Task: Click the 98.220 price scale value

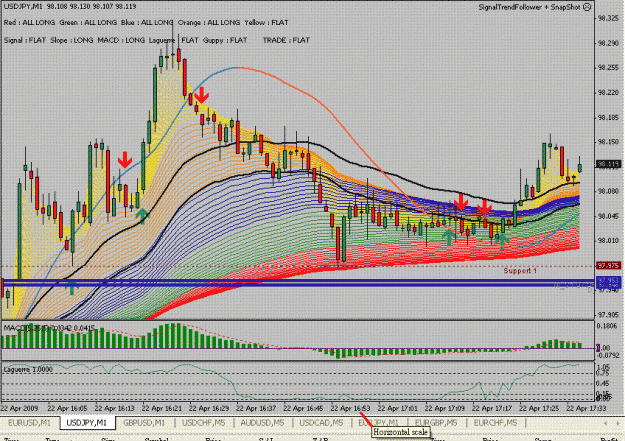Action: click(x=608, y=93)
